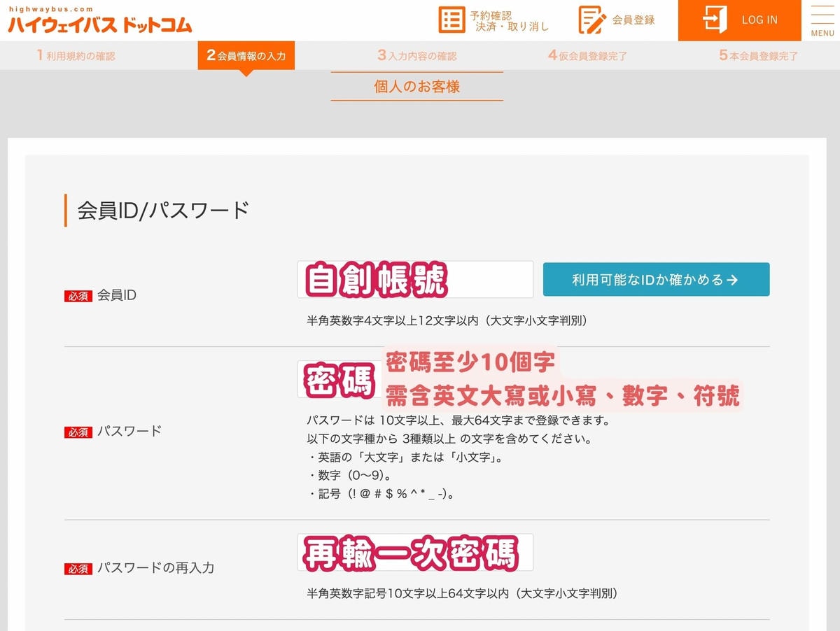Click the arrow on 利用可能なIDか確かめる button
Viewport: 840px width, 631px height.
[x=732, y=280]
